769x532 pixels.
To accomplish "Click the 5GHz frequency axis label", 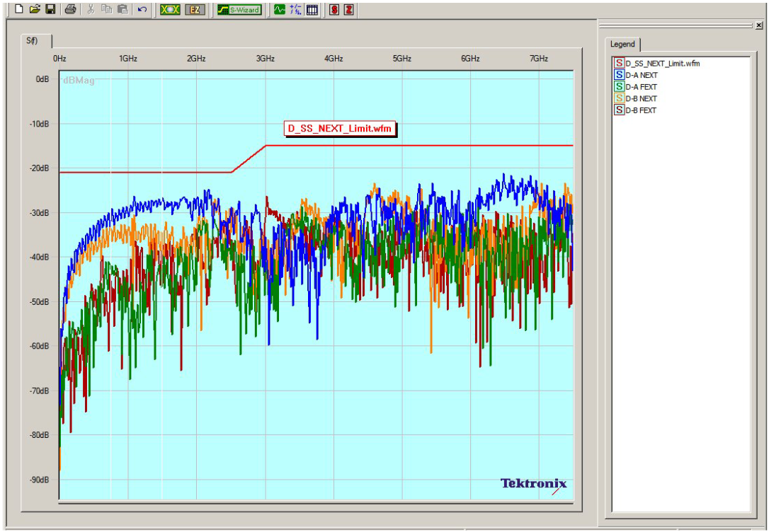I will [x=401, y=59].
